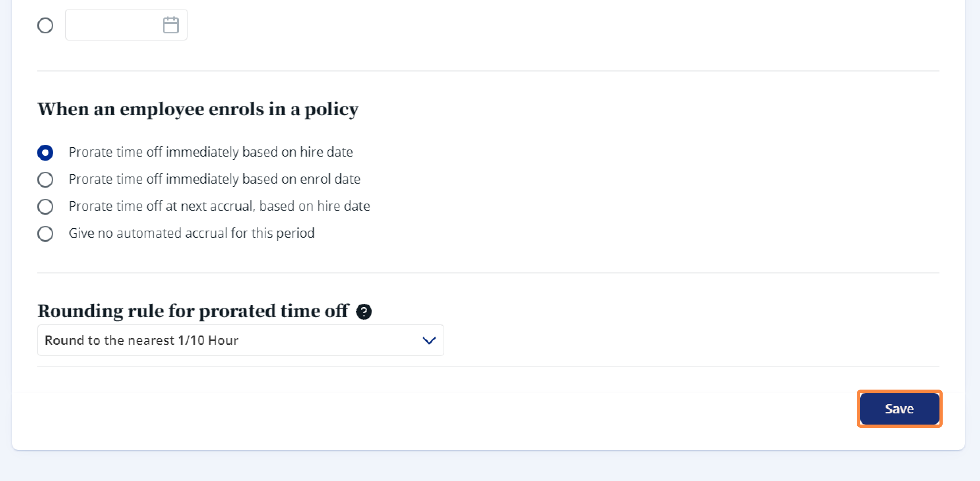
Task: Select the radio button beside date field
Action: click(x=45, y=25)
